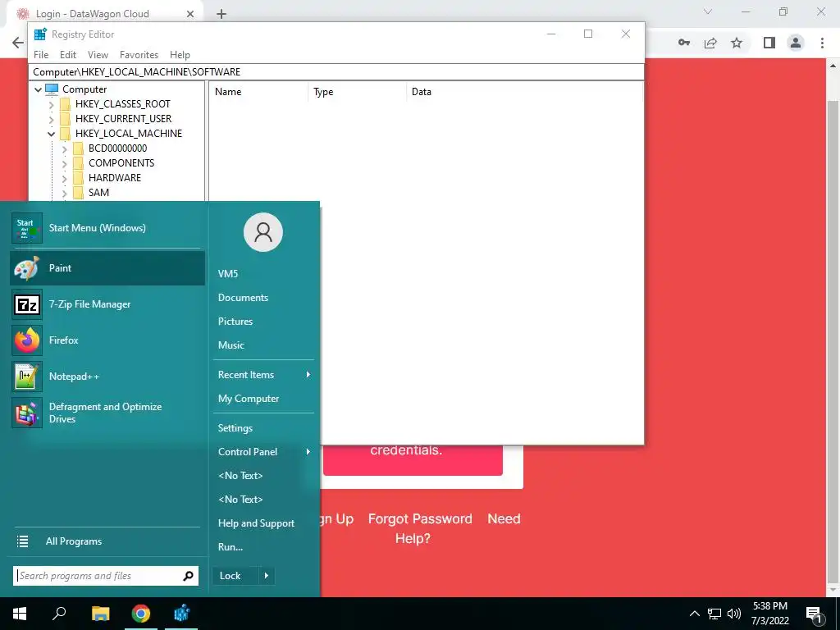The width and height of the screenshot is (840, 630).
Task: Show hidden system tray icons
Action: pyautogui.click(x=694, y=614)
